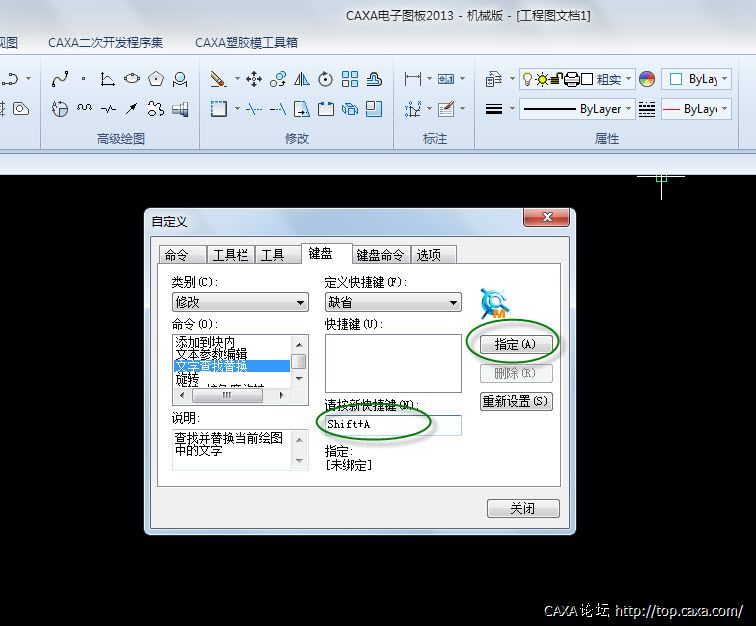Screen dimensions: 756x626
Task: Select the spline curve drawing tool
Action: click(60, 79)
